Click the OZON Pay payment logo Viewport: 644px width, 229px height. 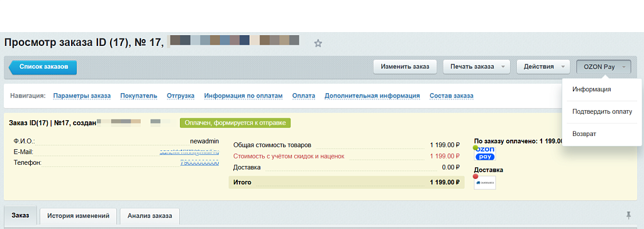click(x=485, y=154)
